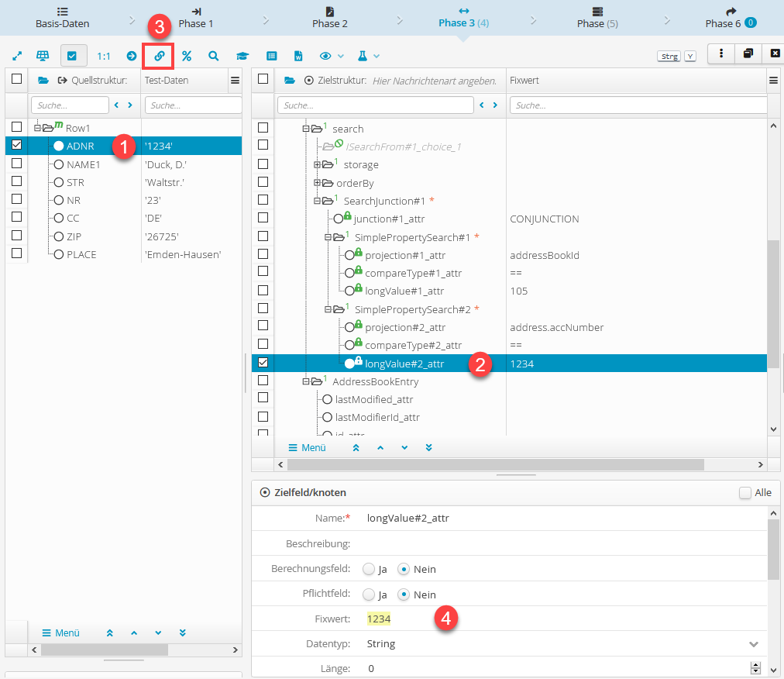Click the magnifier search toolbar icon
The image size is (784, 679).
tap(214, 56)
